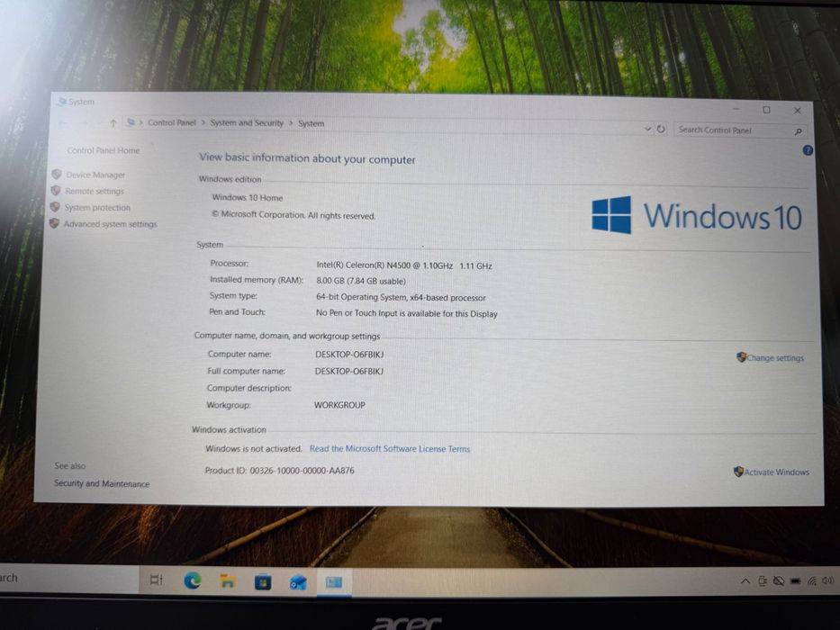This screenshot has width=840, height=630.
Task: Select Control Panel in the breadcrumb
Action: (172, 122)
